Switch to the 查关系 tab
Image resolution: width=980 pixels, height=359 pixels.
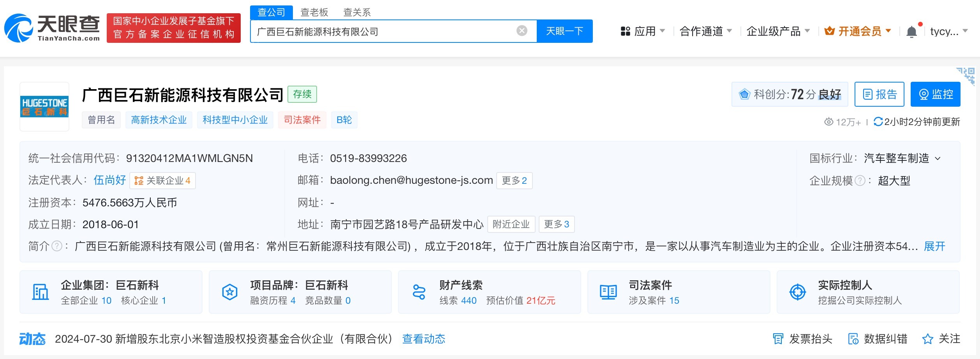pyautogui.click(x=357, y=12)
